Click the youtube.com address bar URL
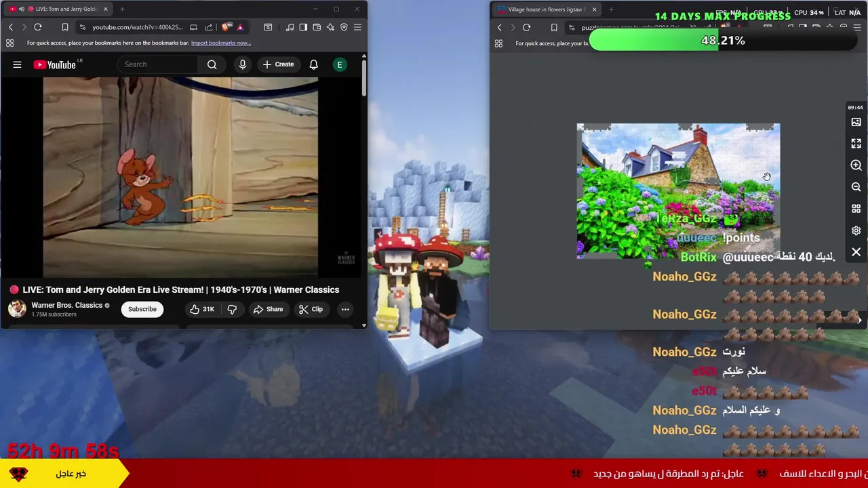The height and width of the screenshot is (488, 868). 138,27
